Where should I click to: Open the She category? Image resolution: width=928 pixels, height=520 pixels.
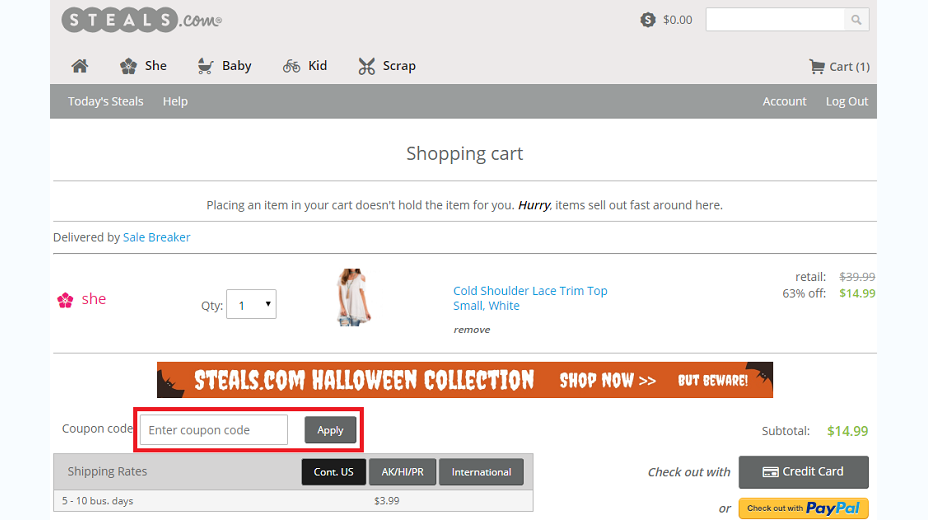point(156,66)
